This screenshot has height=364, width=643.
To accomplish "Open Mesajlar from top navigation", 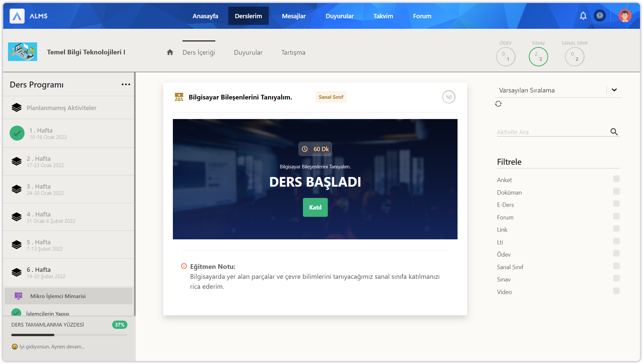I will (x=294, y=16).
